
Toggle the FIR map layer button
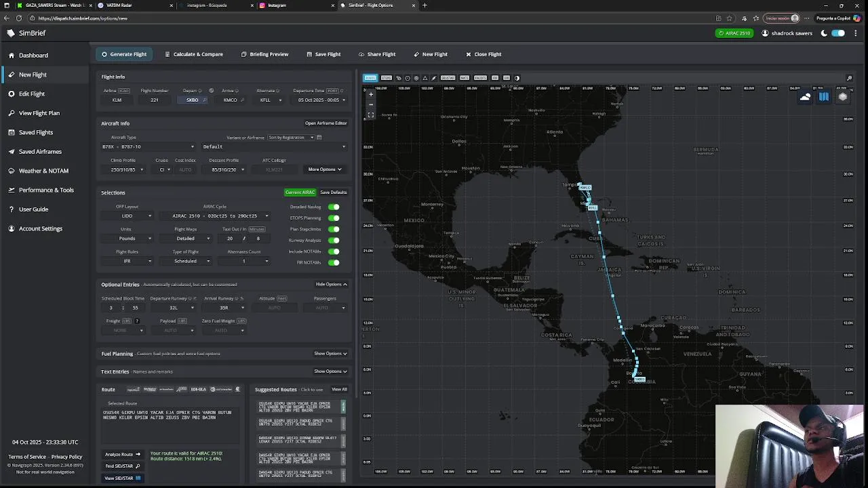click(x=495, y=78)
